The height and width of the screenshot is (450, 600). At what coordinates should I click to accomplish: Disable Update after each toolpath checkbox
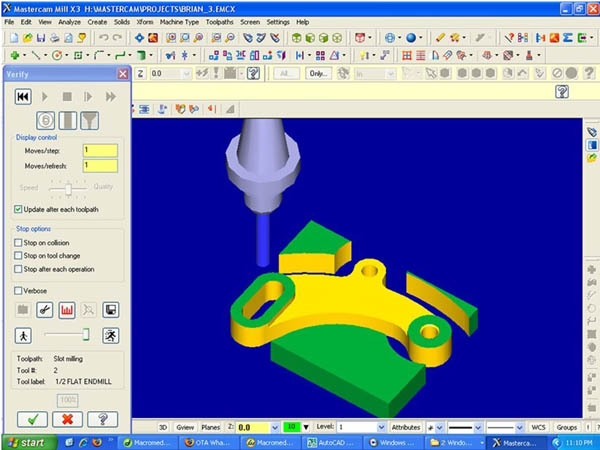pos(18,209)
